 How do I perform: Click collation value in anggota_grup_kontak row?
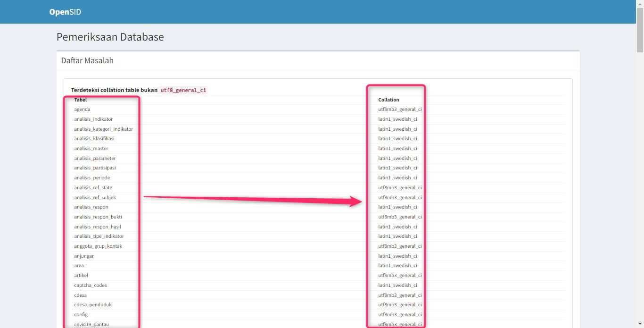(x=400, y=246)
